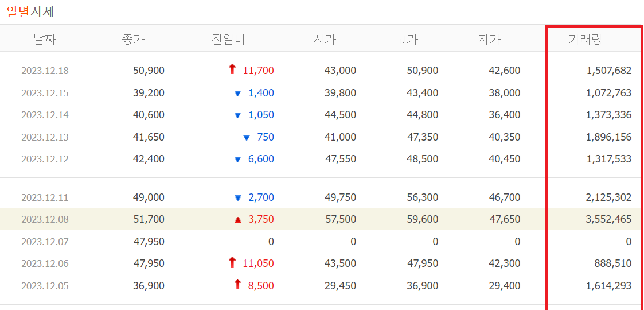Screen dimensions: 644x310
Task: Select the 2023.12.07 date cell
Action: (x=45, y=242)
